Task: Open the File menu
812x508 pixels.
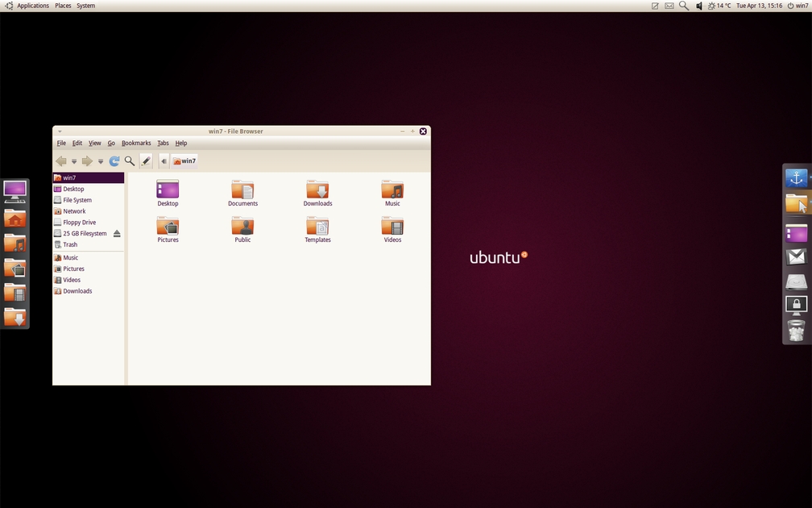Action: click(61, 143)
